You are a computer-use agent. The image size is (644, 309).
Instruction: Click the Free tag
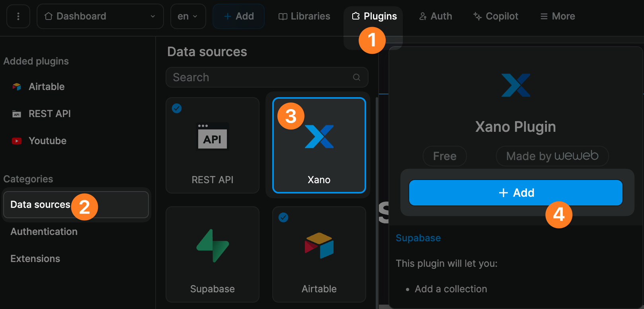(x=445, y=156)
